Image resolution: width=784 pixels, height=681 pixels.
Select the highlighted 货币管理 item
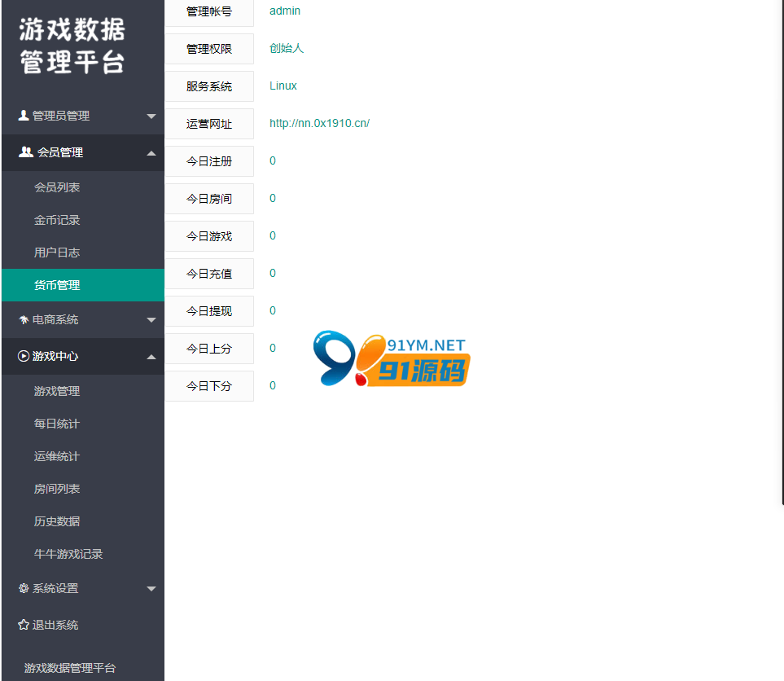(83, 285)
